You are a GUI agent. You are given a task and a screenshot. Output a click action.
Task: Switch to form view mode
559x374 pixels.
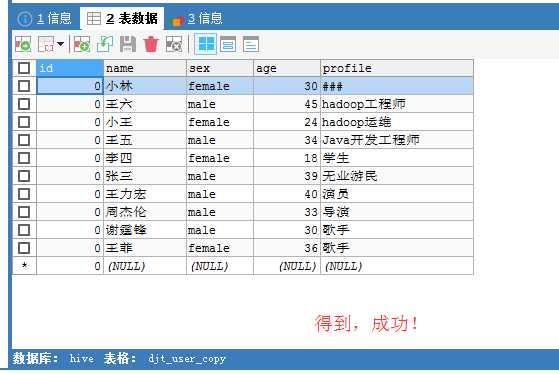pos(228,45)
